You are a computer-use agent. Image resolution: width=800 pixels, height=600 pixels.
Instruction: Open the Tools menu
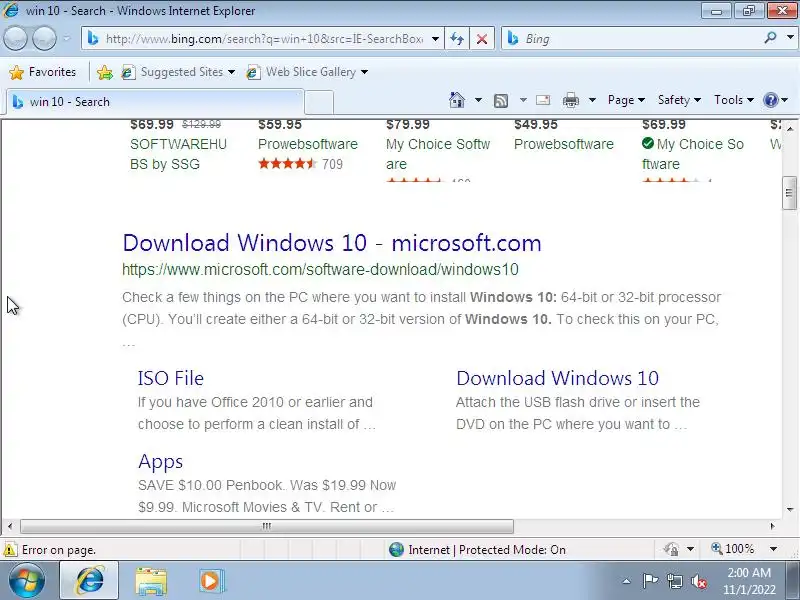coord(734,100)
